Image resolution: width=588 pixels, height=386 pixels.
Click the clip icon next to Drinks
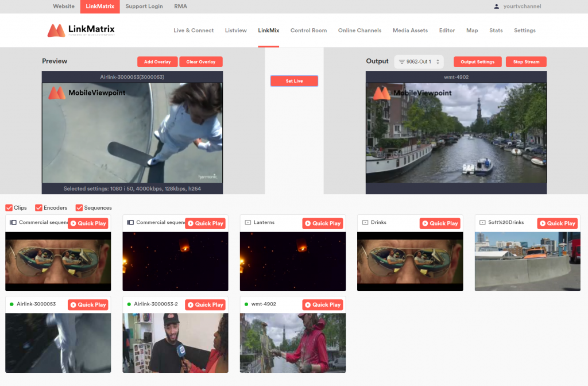click(365, 222)
